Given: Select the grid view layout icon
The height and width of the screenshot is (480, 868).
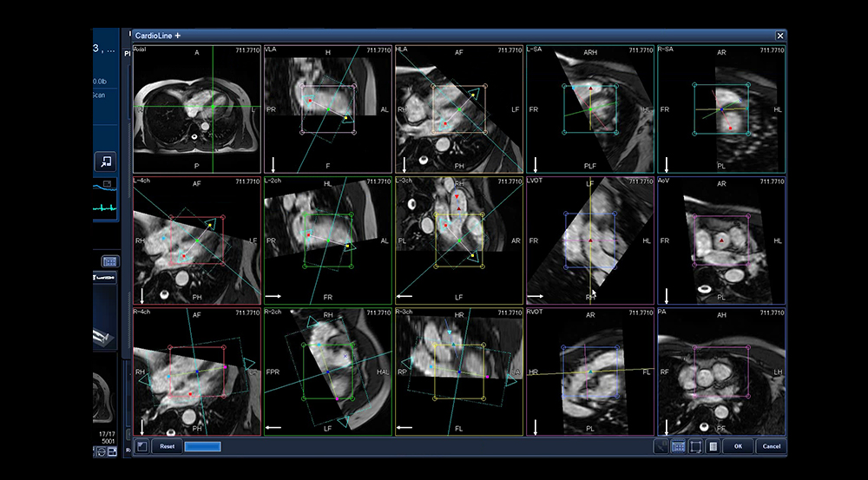Looking at the screenshot, I should [679, 446].
